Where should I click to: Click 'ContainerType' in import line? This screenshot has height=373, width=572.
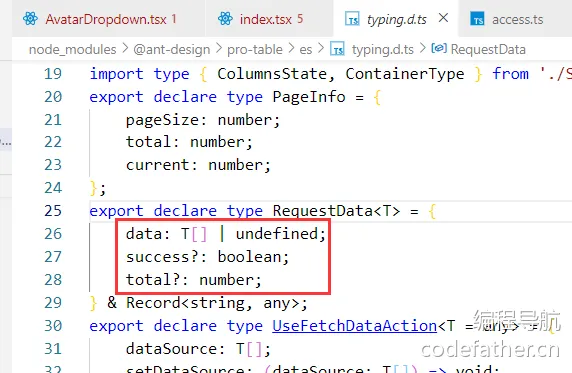click(405, 74)
